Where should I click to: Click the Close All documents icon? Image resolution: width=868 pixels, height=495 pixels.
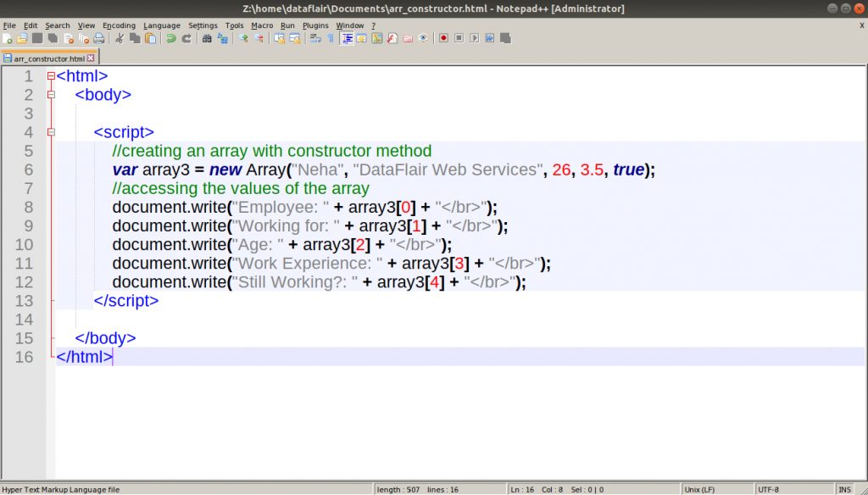coord(84,38)
